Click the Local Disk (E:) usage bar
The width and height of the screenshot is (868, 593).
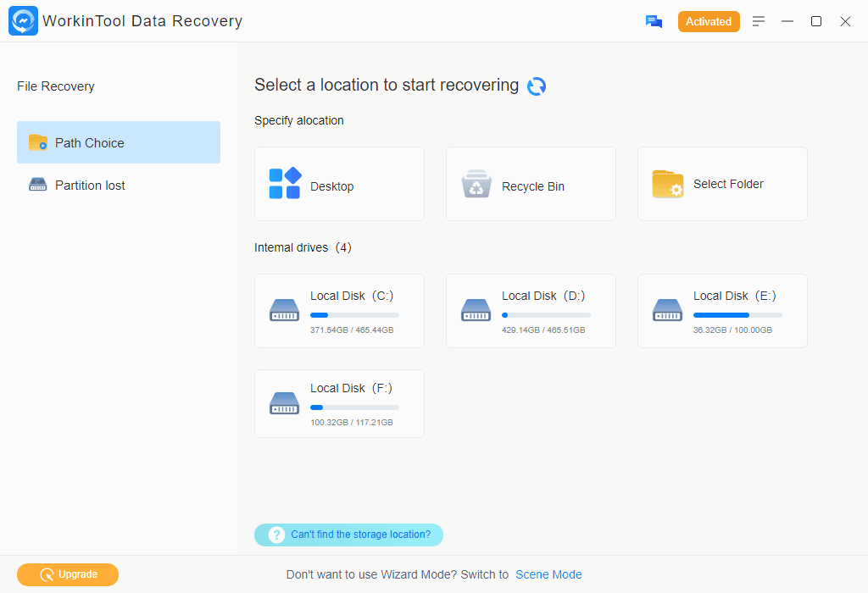[x=737, y=315]
